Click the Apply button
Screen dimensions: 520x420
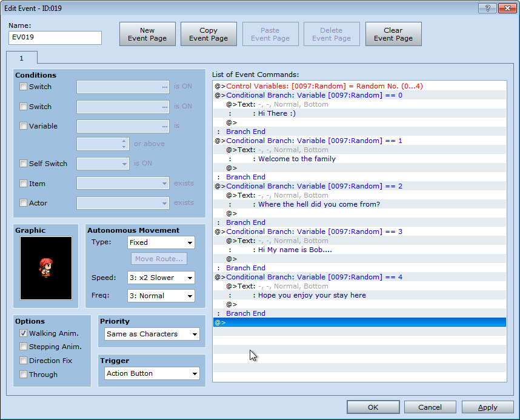[487, 407]
